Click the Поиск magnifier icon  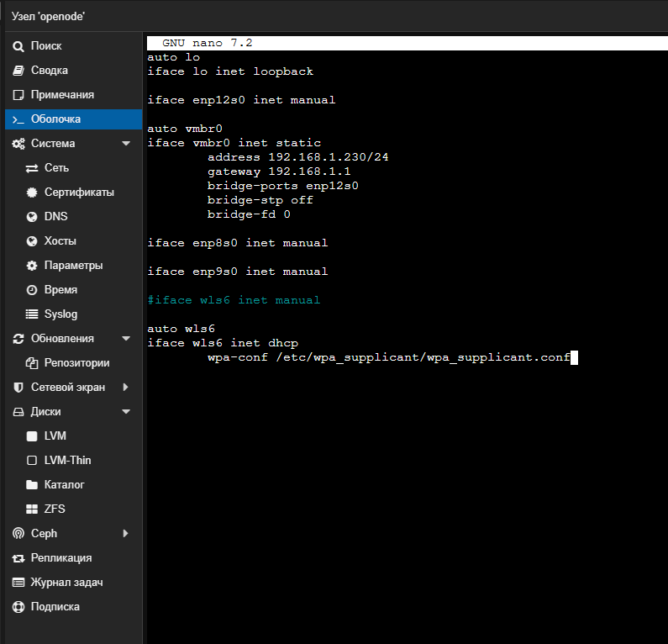18,46
